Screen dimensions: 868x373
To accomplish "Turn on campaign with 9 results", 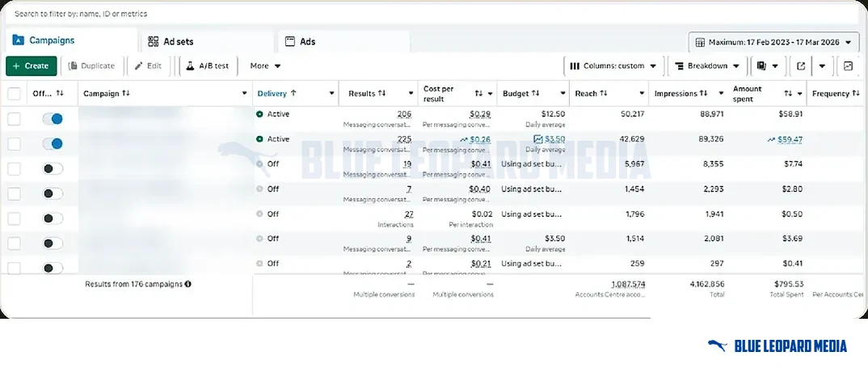I will pos(53,244).
